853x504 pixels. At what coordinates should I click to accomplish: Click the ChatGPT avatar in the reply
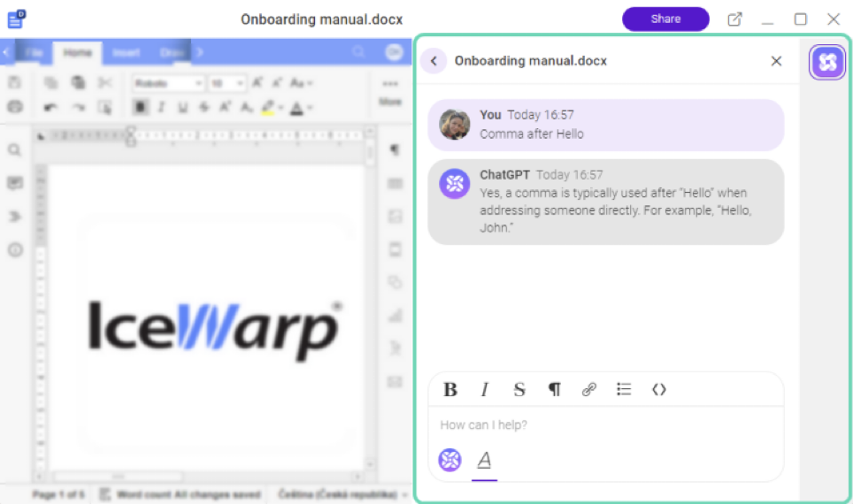[454, 184]
